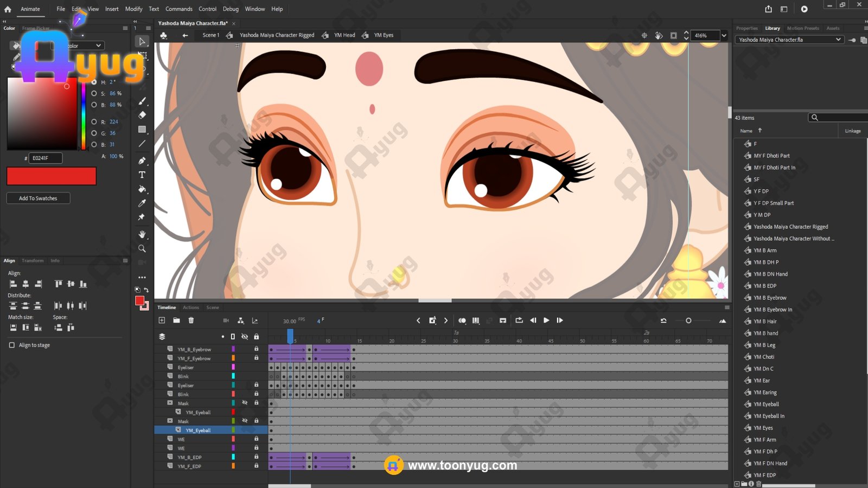Select the Paint Bucket tool

[x=142, y=189]
